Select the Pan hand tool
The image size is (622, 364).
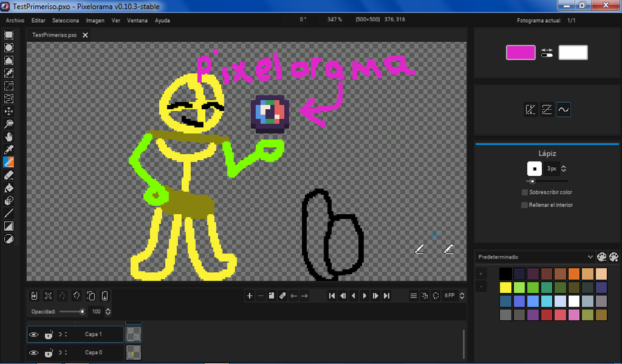(9, 137)
